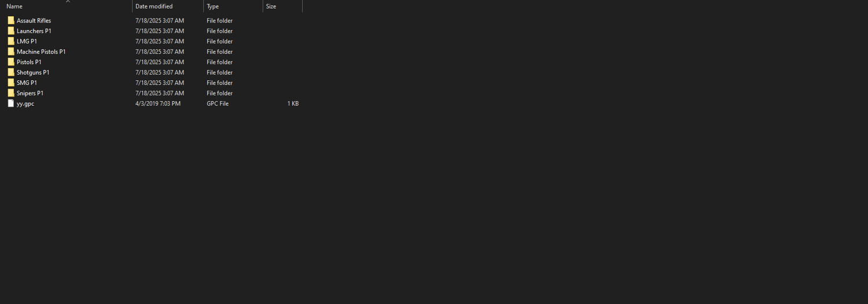Select the SMG P1 folder icon
Image resolution: width=868 pixels, height=304 pixels.
[10, 83]
